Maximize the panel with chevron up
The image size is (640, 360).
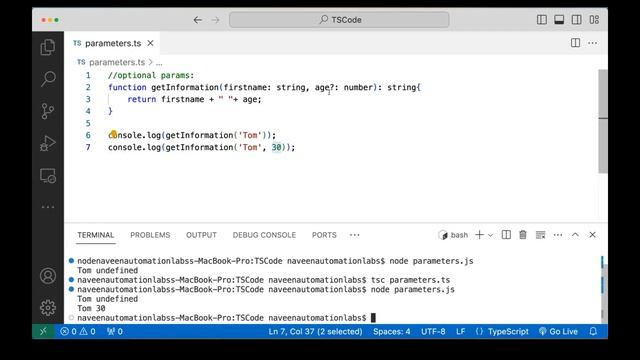click(x=575, y=235)
